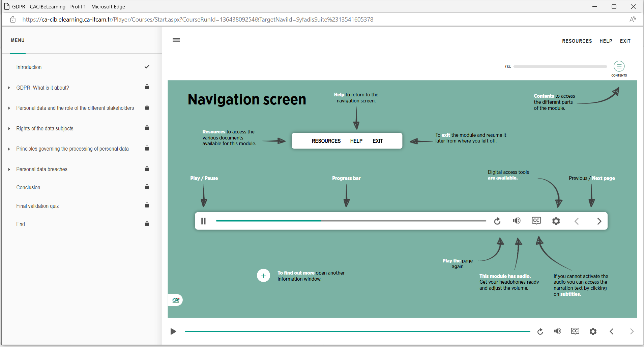Go to previous page using bottom left chevron
The image size is (644, 347).
(x=612, y=332)
